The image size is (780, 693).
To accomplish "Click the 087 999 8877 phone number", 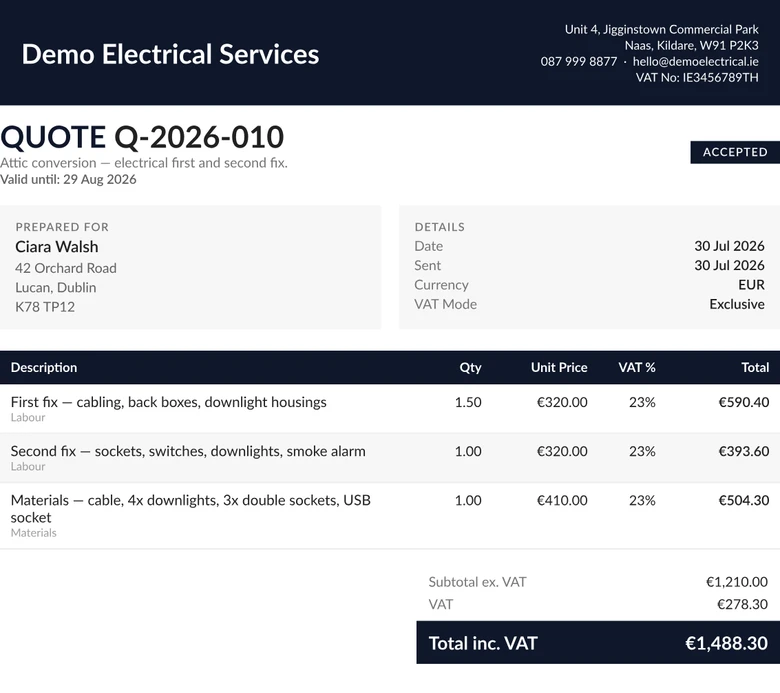I will [x=579, y=62].
